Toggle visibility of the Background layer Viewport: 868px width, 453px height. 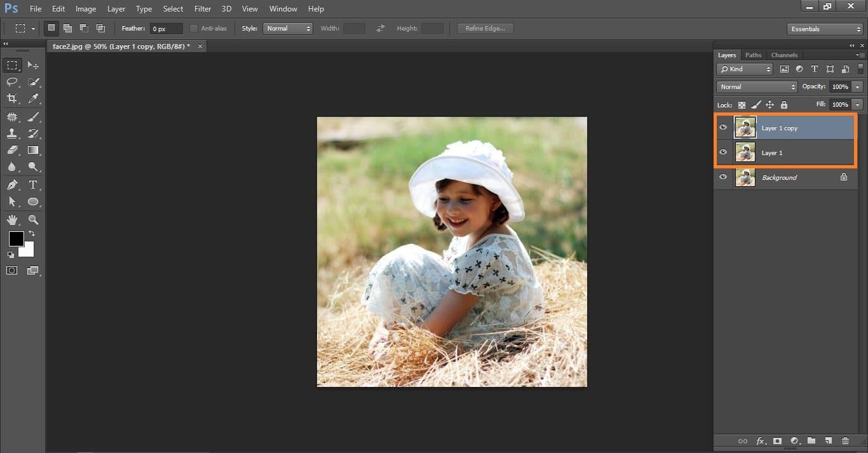(x=722, y=177)
